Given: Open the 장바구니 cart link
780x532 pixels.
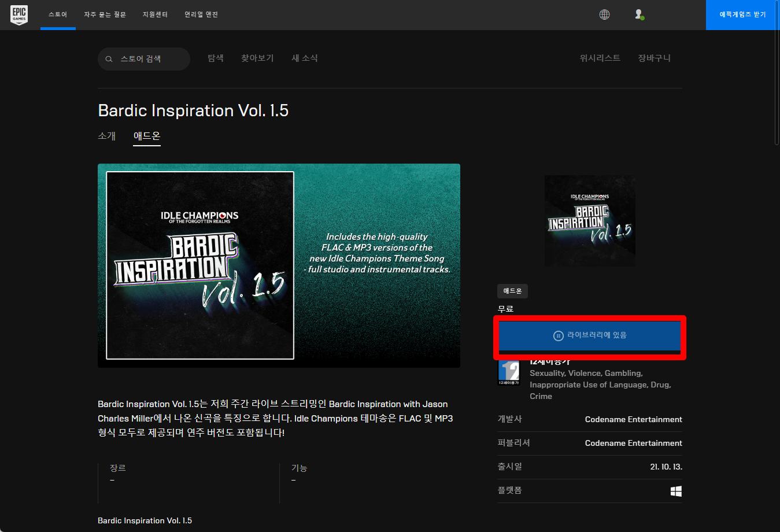Looking at the screenshot, I should tap(655, 58).
